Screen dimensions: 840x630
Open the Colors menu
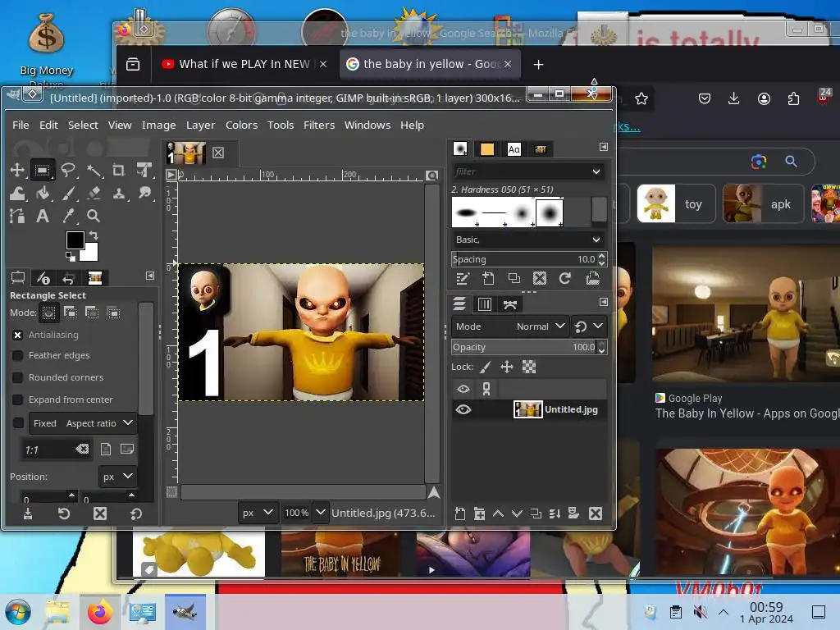pos(241,125)
